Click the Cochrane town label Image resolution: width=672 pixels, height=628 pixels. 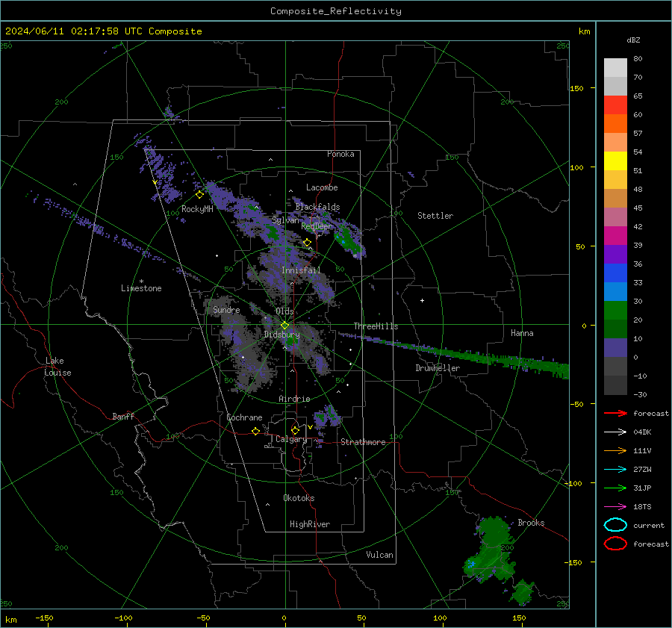click(244, 417)
